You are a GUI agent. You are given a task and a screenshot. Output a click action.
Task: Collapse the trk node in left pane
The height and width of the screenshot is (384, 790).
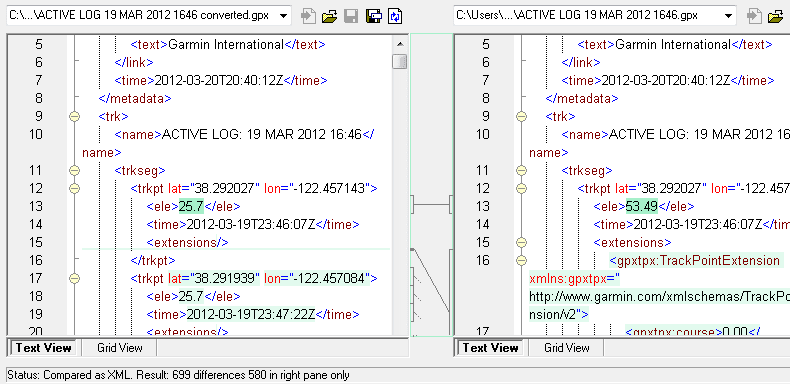[75, 116]
